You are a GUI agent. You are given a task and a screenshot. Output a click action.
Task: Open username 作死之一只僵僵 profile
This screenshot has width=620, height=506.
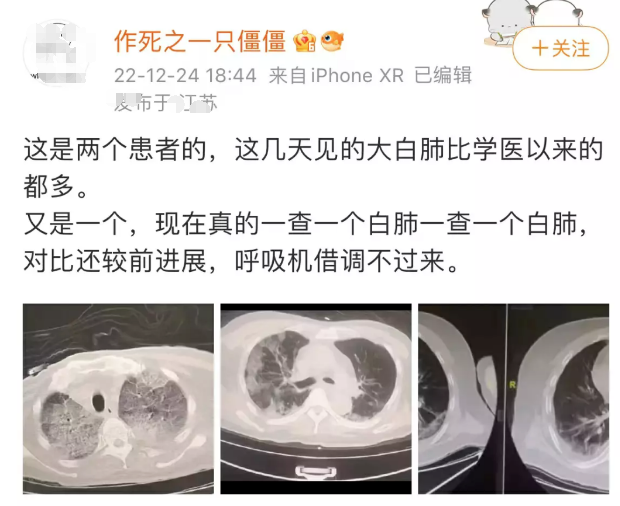pos(200,41)
